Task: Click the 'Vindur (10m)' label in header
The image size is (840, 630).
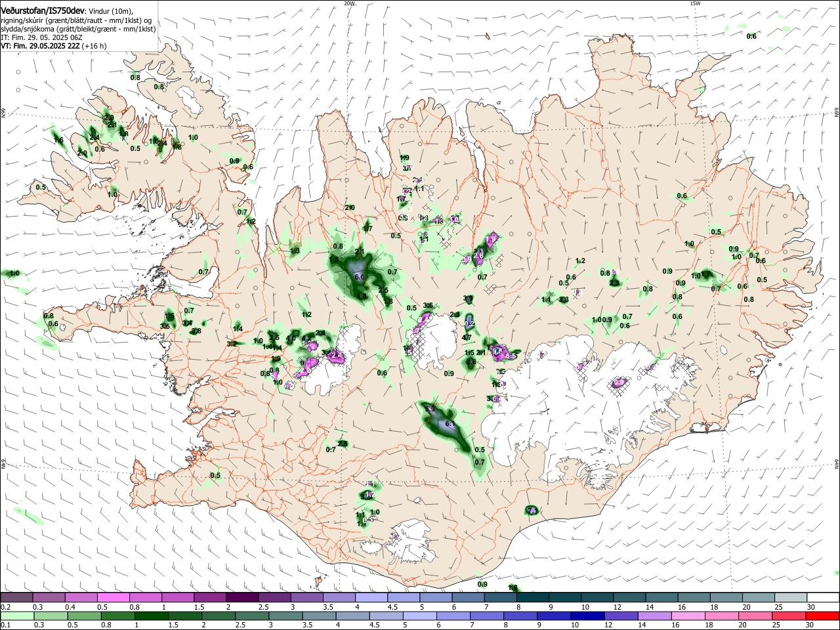Action: (x=111, y=11)
